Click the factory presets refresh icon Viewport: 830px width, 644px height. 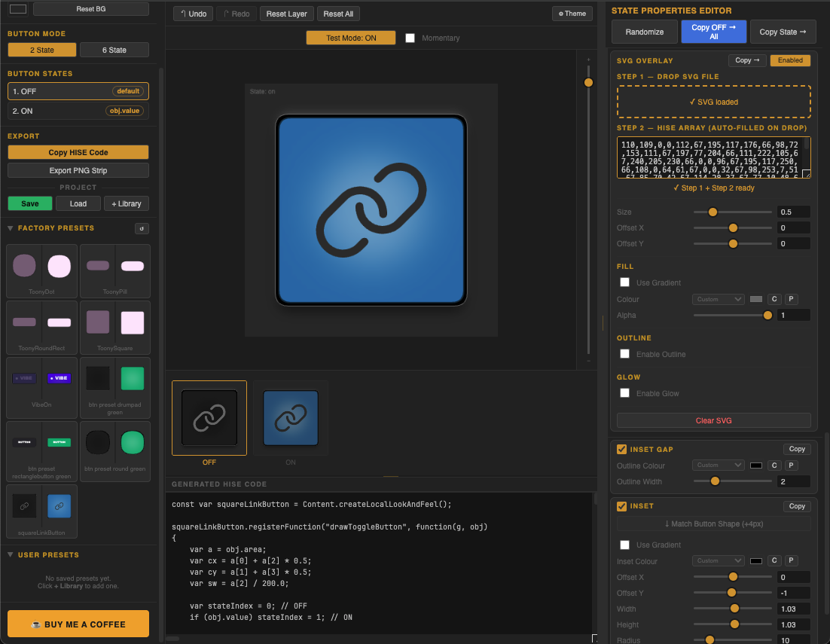point(142,229)
